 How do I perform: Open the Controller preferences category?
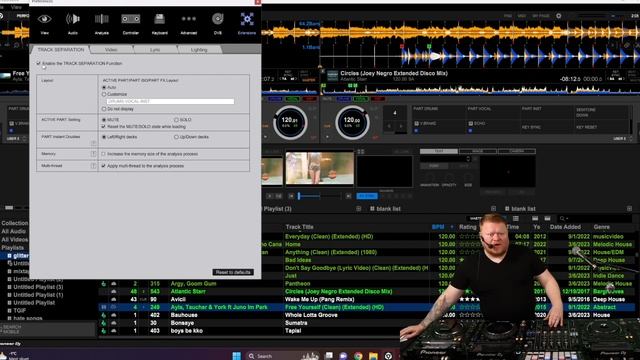click(x=131, y=23)
